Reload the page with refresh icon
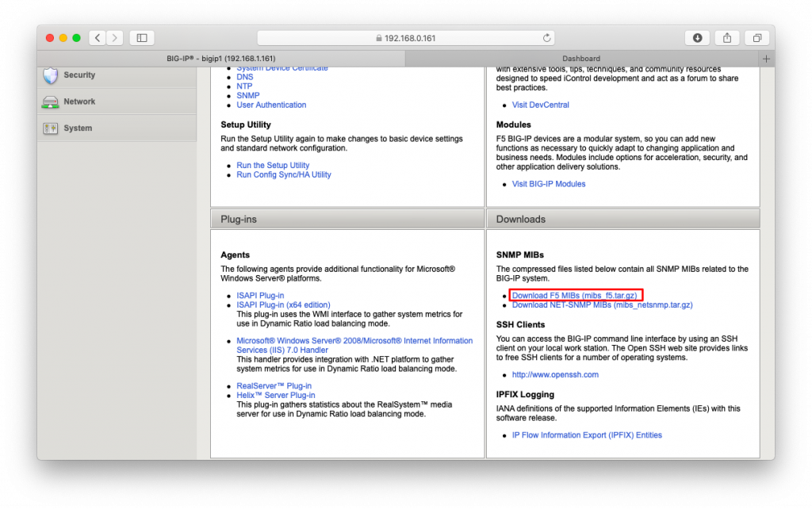Image resolution: width=812 pixels, height=509 pixels. 547,38
